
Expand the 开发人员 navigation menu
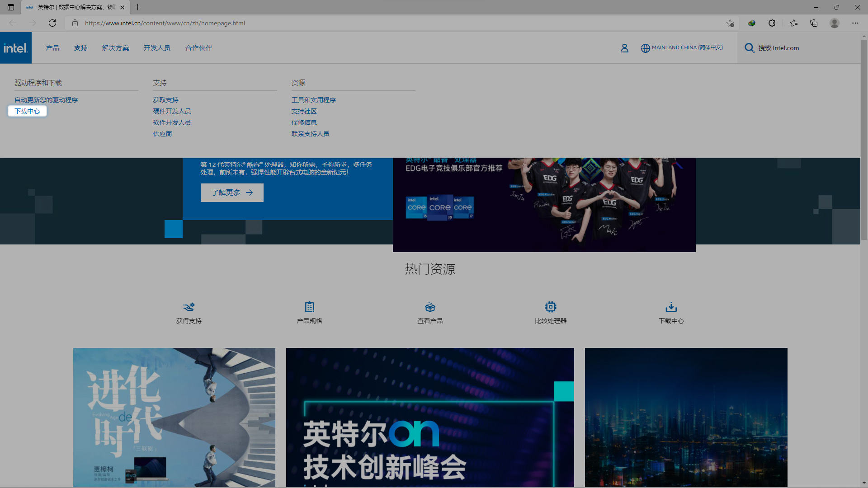click(157, 48)
